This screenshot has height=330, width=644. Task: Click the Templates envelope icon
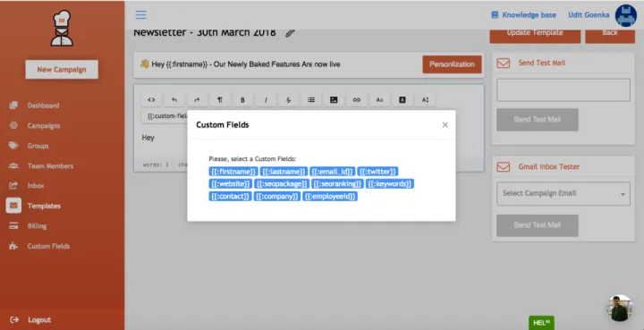[13, 205]
